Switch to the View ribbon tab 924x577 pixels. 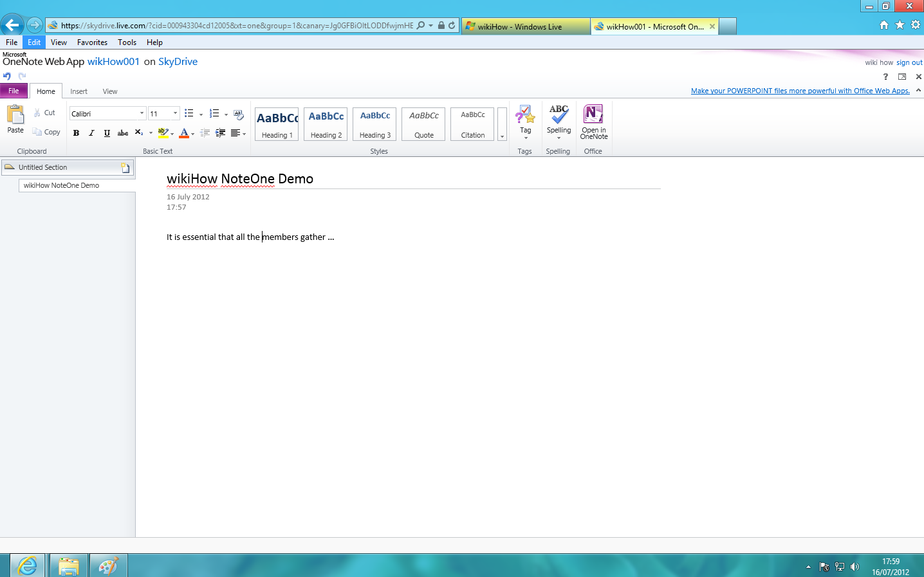[x=110, y=91]
